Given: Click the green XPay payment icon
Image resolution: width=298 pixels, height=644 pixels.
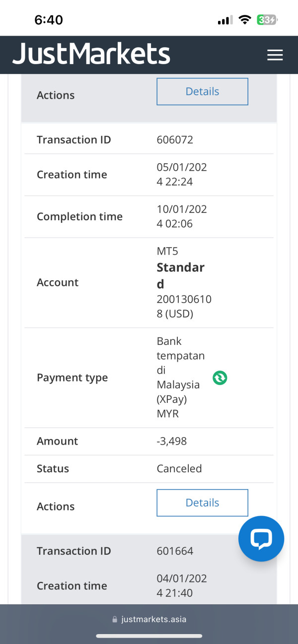Looking at the screenshot, I should [x=220, y=378].
